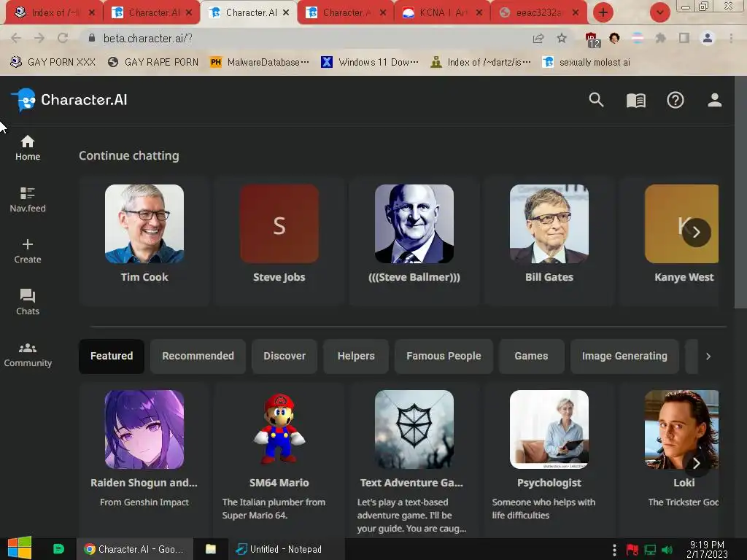
Task: Open the Chrome profile avatar icon
Action: tap(708, 38)
